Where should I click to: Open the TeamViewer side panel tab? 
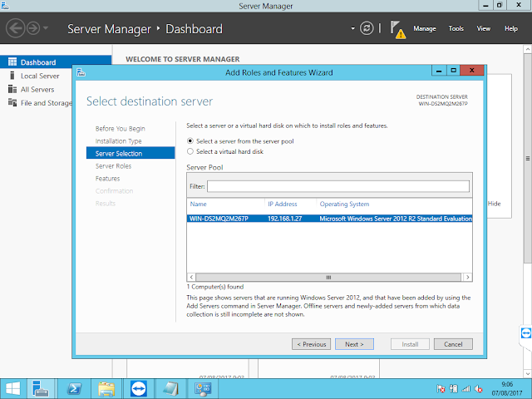coord(525,333)
